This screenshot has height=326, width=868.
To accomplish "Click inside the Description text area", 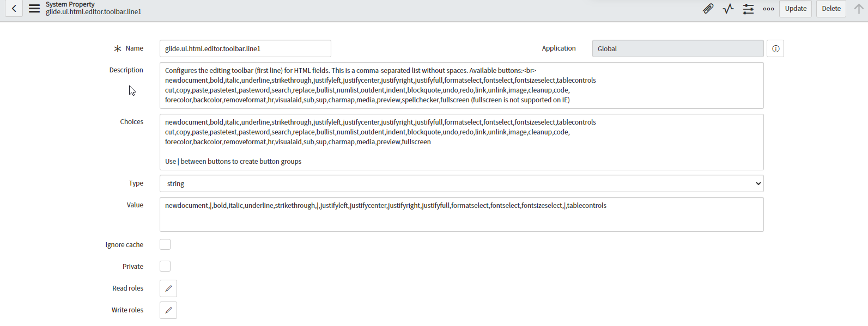I will (x=462, y=85).
